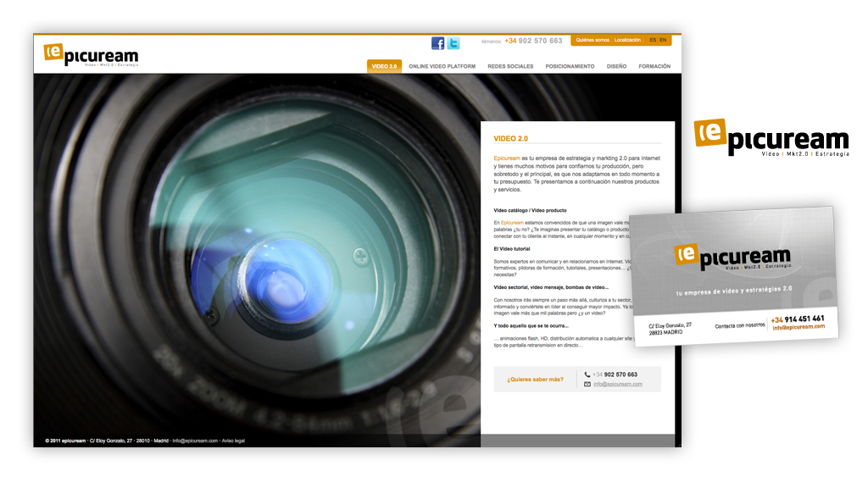
Task: Click the envelope icon beside email address
Action: (x=587, y=384)
